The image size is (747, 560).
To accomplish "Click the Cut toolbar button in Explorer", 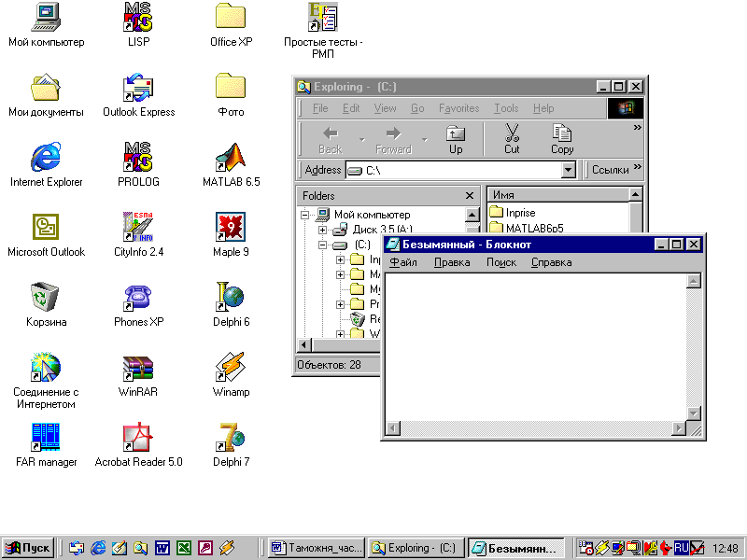I will 512,139.
